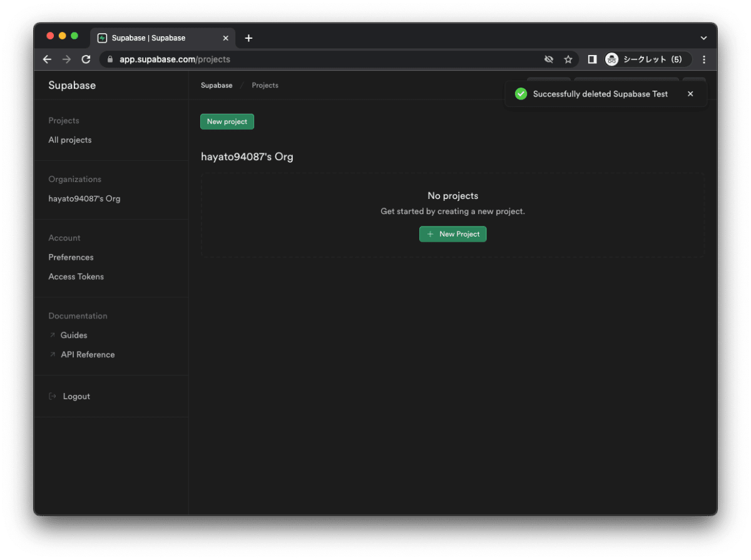Click Logout in the sidebar
The height and width of the screenshot is (560, 751).
76,397
